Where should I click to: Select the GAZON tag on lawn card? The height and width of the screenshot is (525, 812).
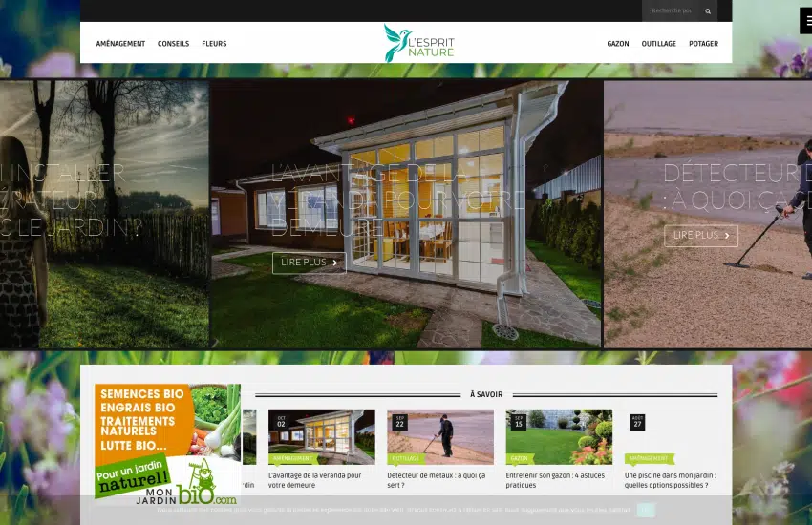[x=520, y=459]
